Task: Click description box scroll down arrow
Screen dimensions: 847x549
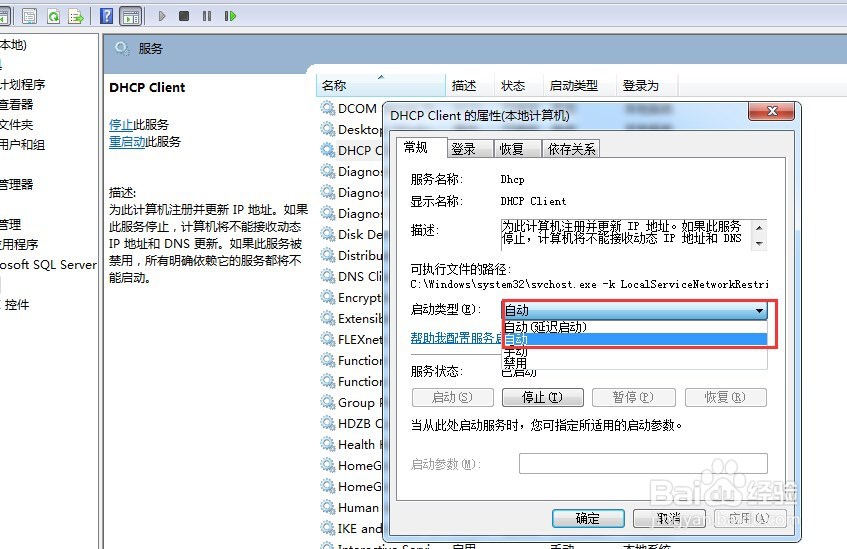Action: 759,244
